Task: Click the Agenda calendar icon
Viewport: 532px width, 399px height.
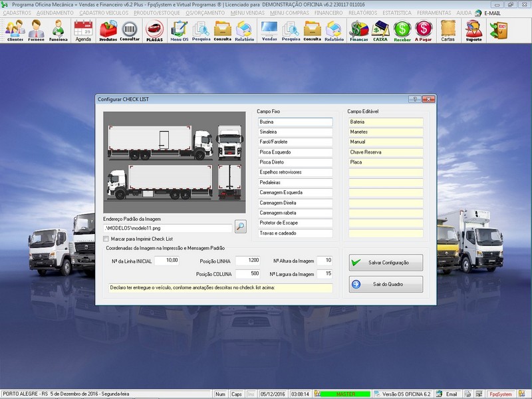Action: pyautogui.click(x=83, y=30)
